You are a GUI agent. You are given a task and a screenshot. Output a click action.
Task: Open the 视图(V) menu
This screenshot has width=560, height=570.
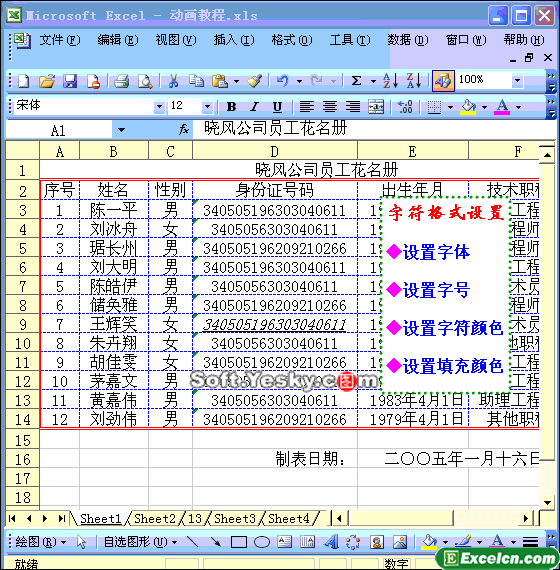[x=176, y=40]
